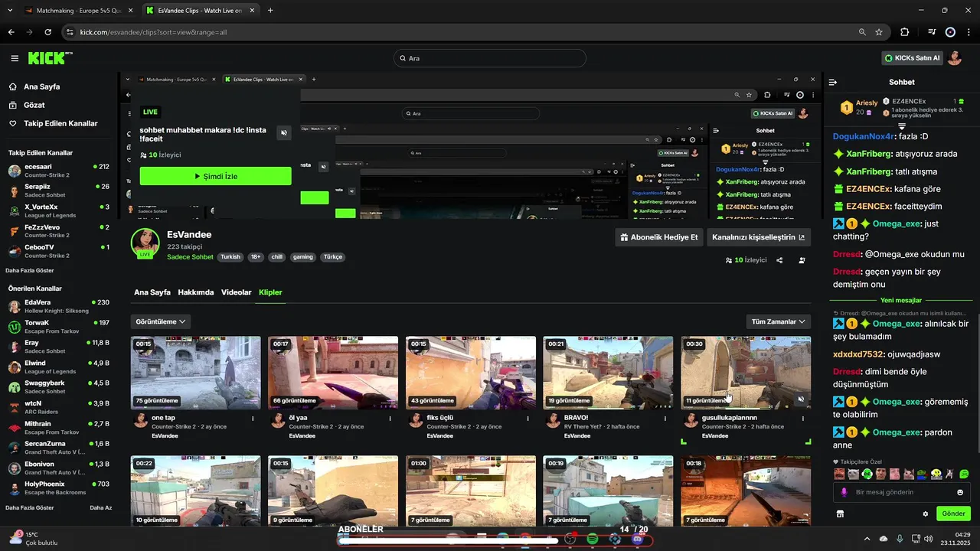The image size is (980, 551).
Task: Select the first laughing-man emote under Takipçilere Özel
Action: [x=839, y=474]
